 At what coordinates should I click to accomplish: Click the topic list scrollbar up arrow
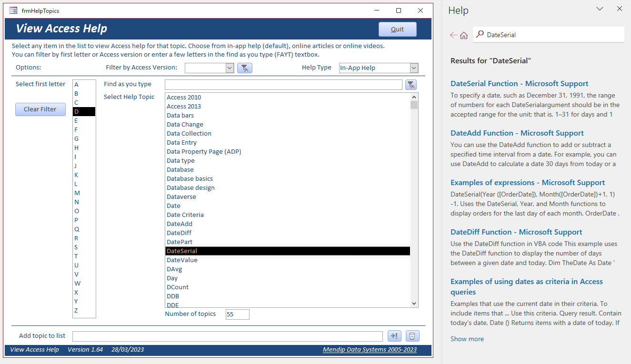(414, 97)
